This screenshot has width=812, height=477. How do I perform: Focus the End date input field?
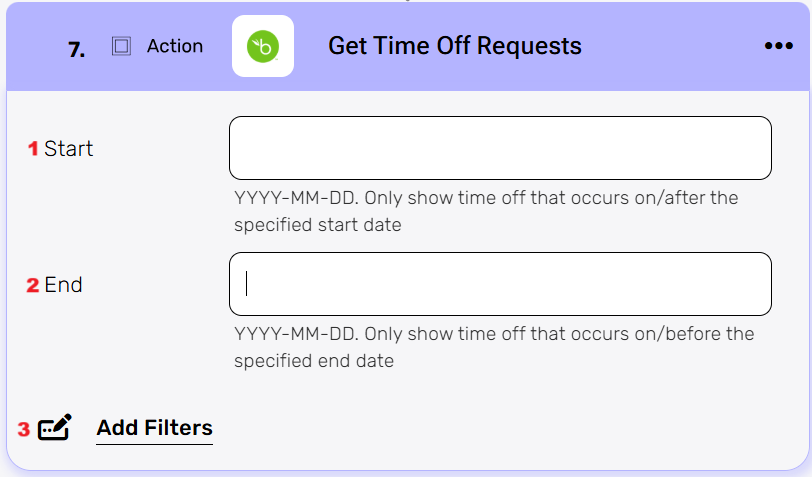click(500, 284)
